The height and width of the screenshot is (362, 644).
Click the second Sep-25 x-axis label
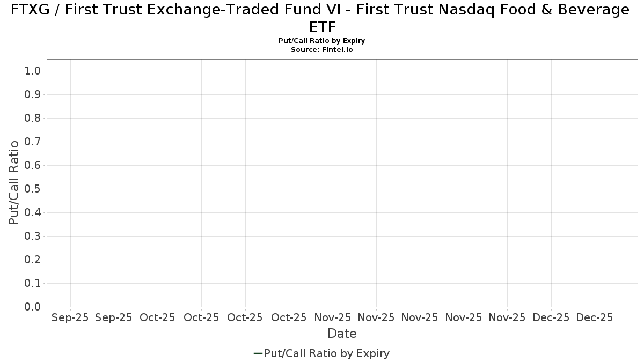tap(113, 317)
